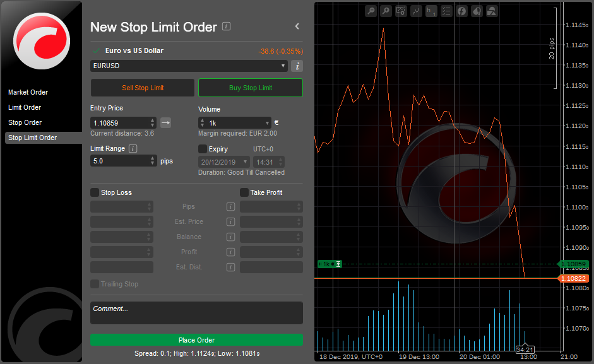This screenshot has height=364, width=594.
Task: Enable the Stop Loss checkbox
Action: [x=95, y=192]
